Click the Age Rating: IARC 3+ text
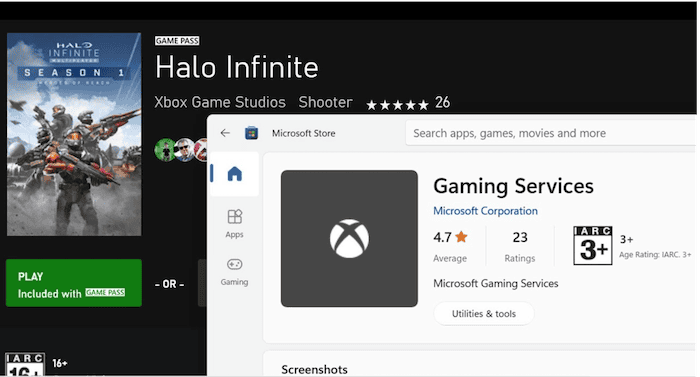The height and width of the screenshot is (377, 700). point(655,255)
